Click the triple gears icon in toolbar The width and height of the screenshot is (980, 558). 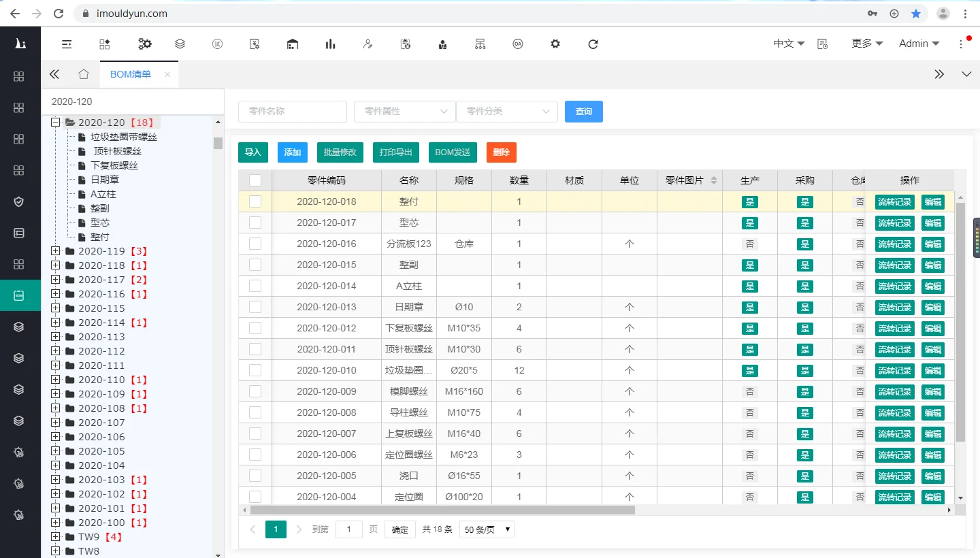click(144, 44)
